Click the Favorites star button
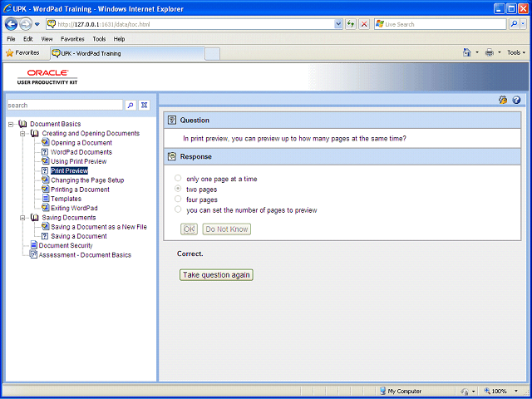The width and height of the screenshot is (532, 399). 22,53
